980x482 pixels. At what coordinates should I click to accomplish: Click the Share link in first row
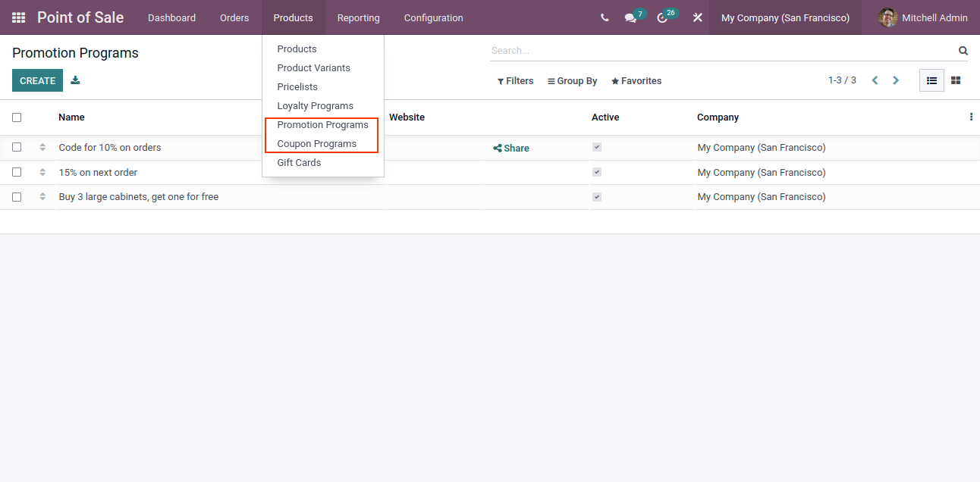511,149
